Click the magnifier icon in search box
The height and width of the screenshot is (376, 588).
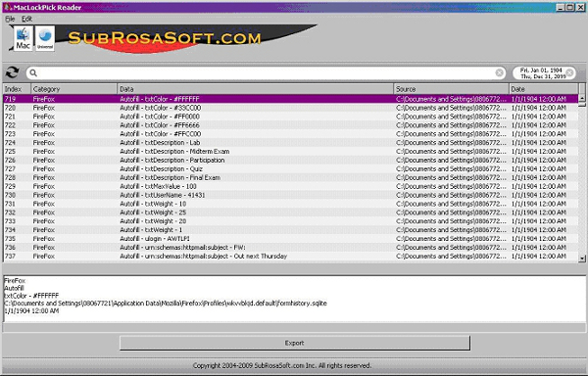pos(33,72)
